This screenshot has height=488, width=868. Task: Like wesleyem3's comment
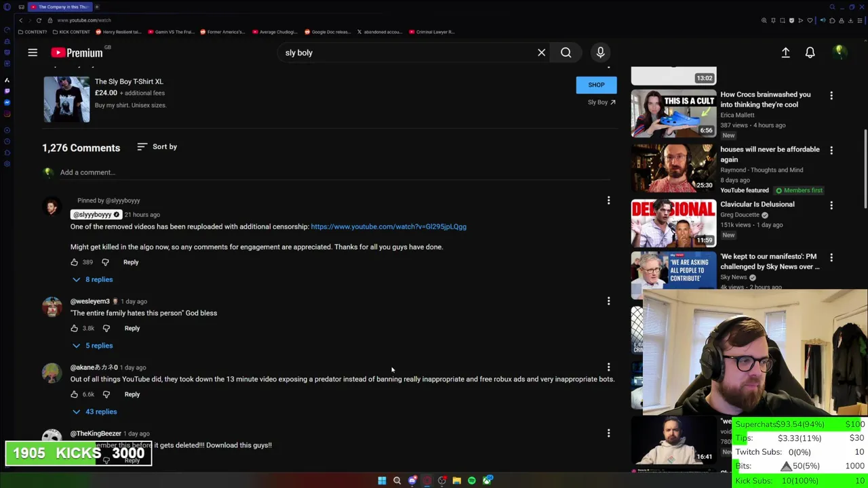[75, 328]
